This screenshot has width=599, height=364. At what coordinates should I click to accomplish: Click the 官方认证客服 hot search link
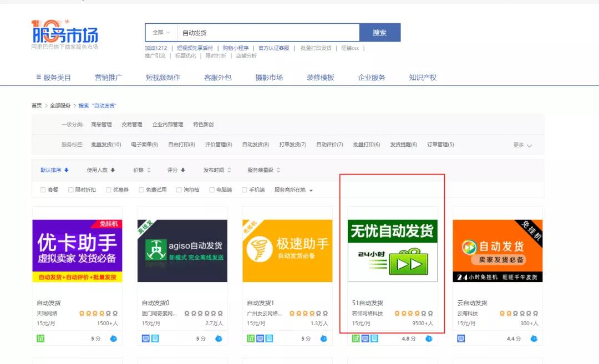click(x=274, y=48)
